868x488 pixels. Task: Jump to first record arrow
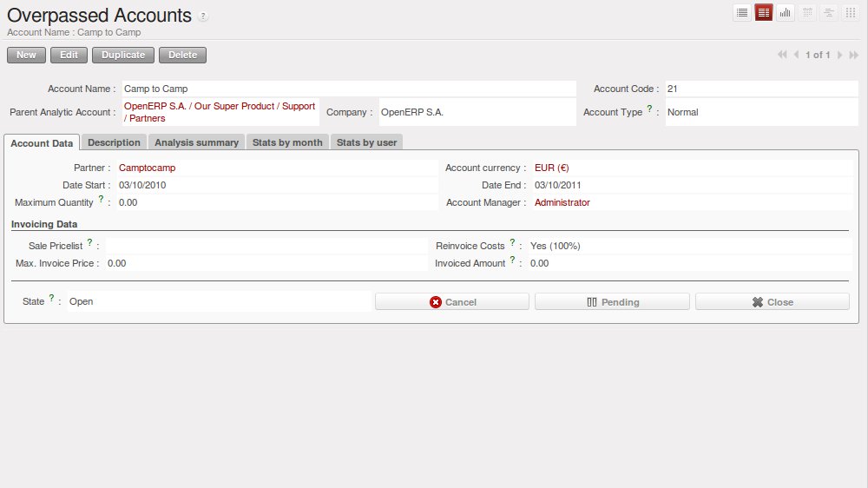782,55
